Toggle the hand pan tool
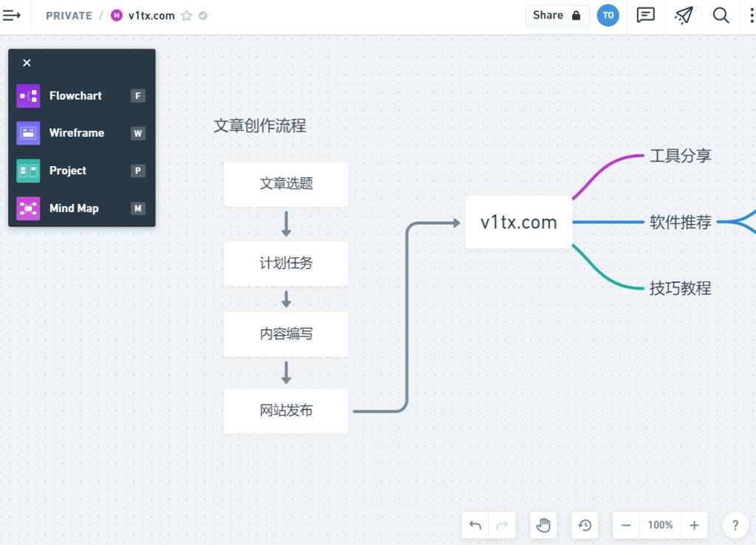The image size is (756, 545). click(x=543, y=525)
